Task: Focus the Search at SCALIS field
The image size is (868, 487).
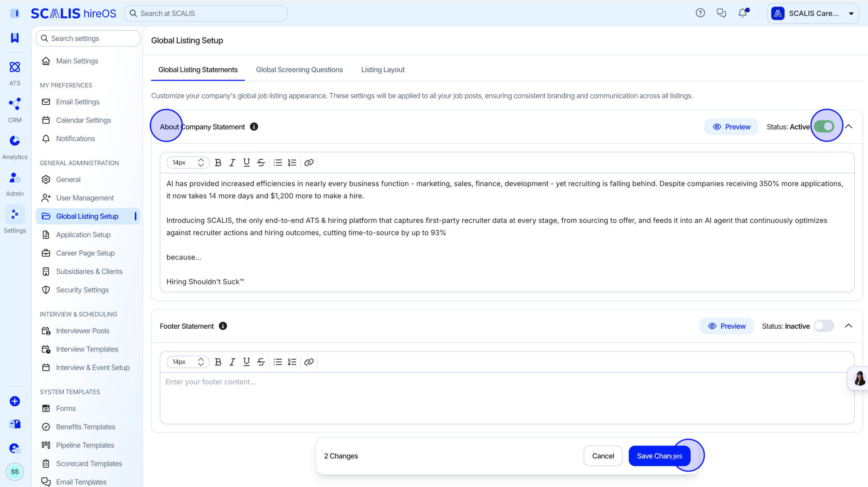Action: click(x=206, y=13)
